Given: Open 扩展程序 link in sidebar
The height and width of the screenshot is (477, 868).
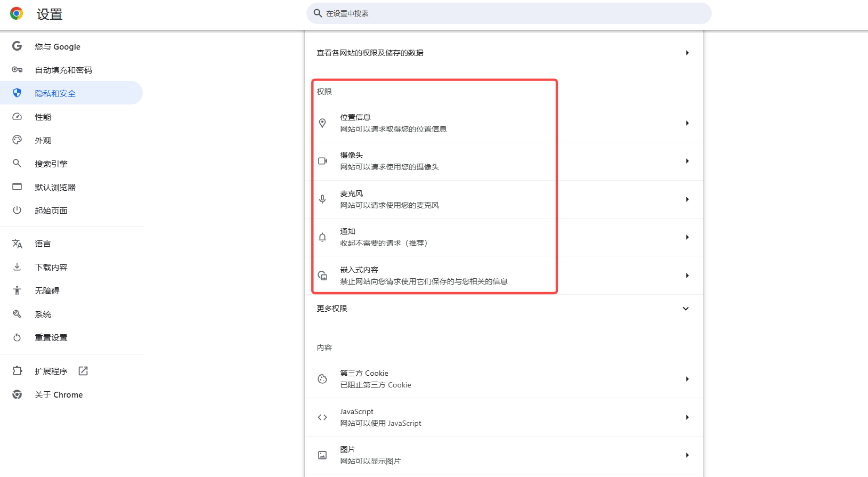Looking at the screenshot, I should (x=71, y=371).
